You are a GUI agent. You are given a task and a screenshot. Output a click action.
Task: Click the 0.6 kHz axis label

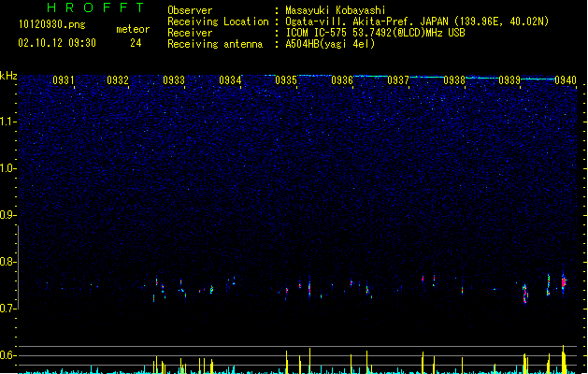tap(8, 355)
